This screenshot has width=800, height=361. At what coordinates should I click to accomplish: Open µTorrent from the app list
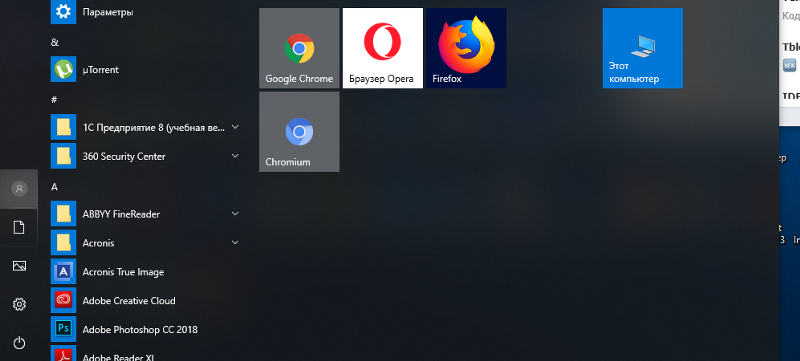145,69
